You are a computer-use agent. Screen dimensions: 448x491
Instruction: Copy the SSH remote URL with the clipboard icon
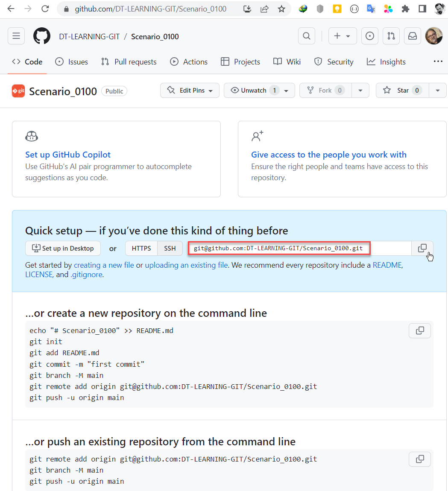pyautogui.click(x=422, y=248)
